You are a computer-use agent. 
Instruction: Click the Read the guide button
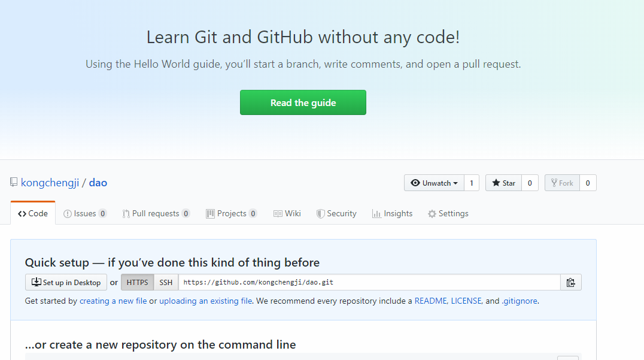coord(303,102)
